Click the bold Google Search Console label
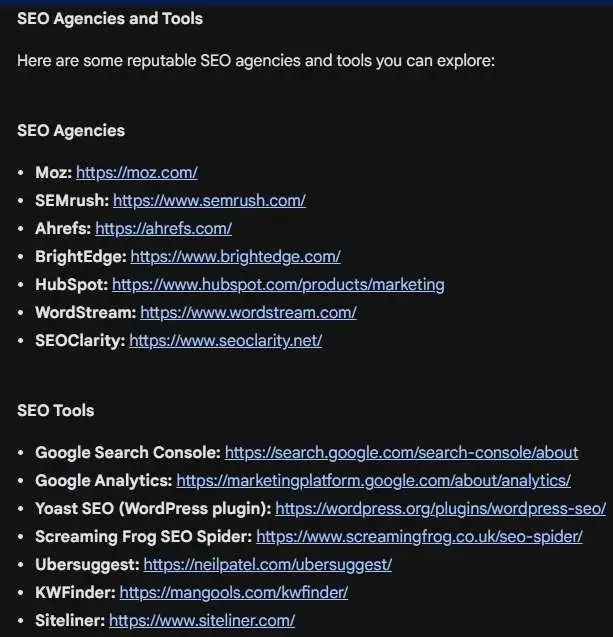Image resolution: width=613 pixels, height=637 pixels. click(x=128, y=453)
